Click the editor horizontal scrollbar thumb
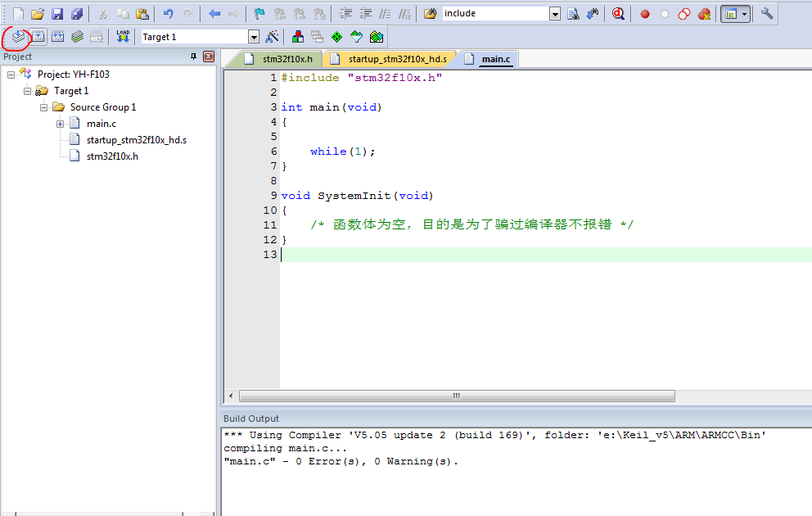Viewport: 812px width, 516px height. click(x=456, y=396)
